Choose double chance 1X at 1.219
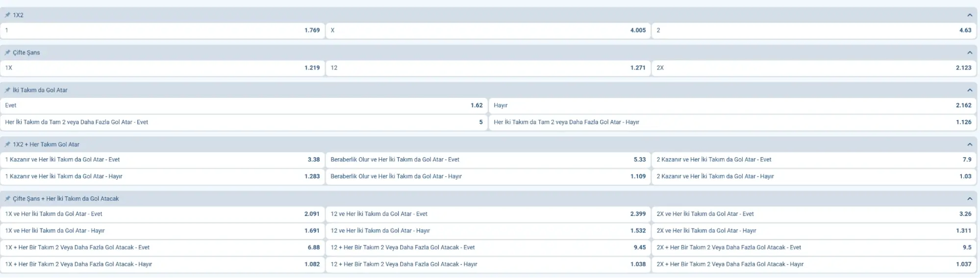The height and width of the screenshot is (278, 980). (x=162, y=68)
